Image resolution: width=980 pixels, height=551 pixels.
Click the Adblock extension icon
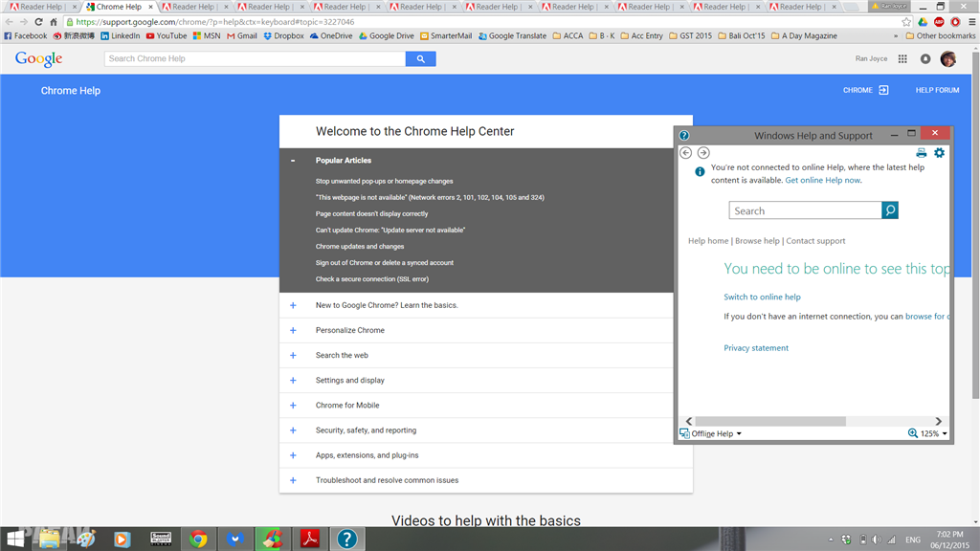coord(939,22)
